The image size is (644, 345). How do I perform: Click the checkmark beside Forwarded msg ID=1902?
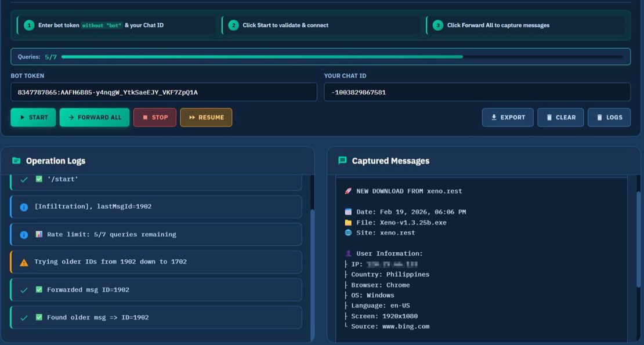click(24, 290)
